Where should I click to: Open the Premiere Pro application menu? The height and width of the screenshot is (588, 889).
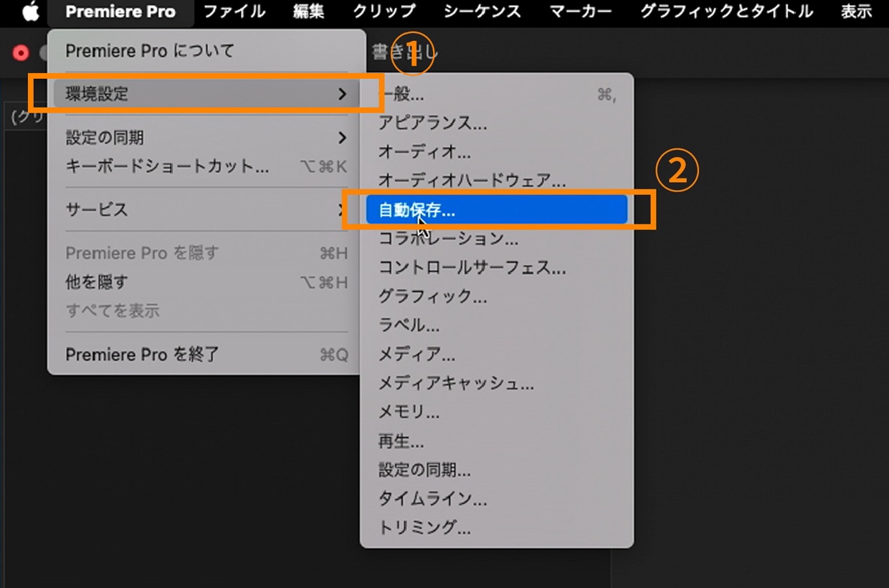pos(120,12)
